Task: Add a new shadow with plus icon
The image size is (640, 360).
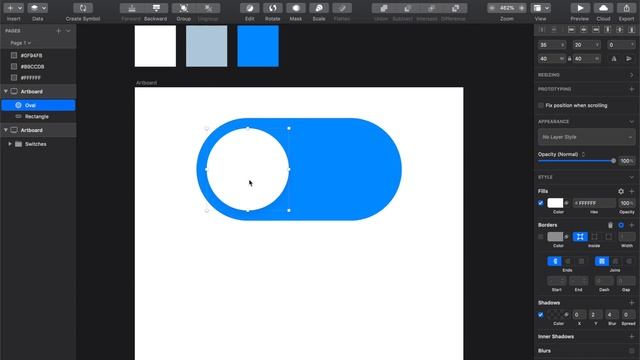Action: (x=631, y=303)
